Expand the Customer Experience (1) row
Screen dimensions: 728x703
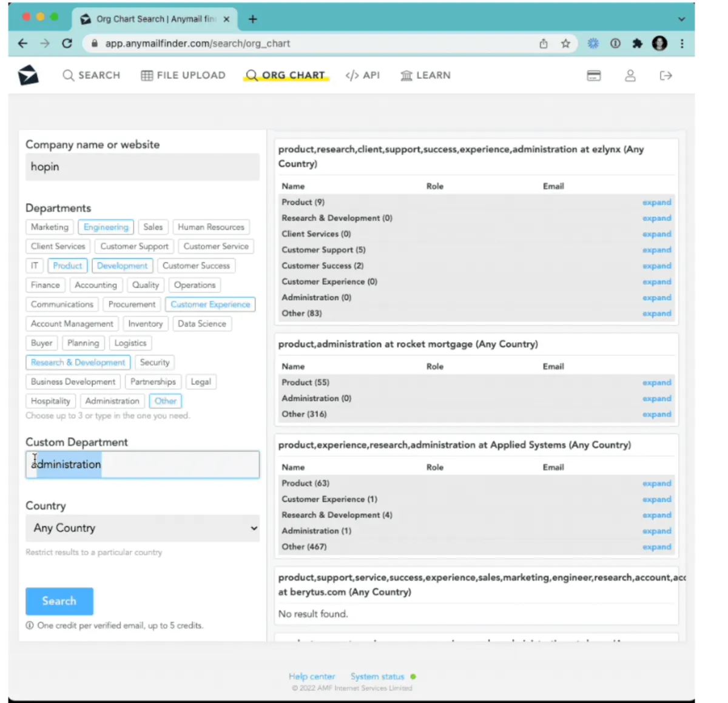[657, 499]
